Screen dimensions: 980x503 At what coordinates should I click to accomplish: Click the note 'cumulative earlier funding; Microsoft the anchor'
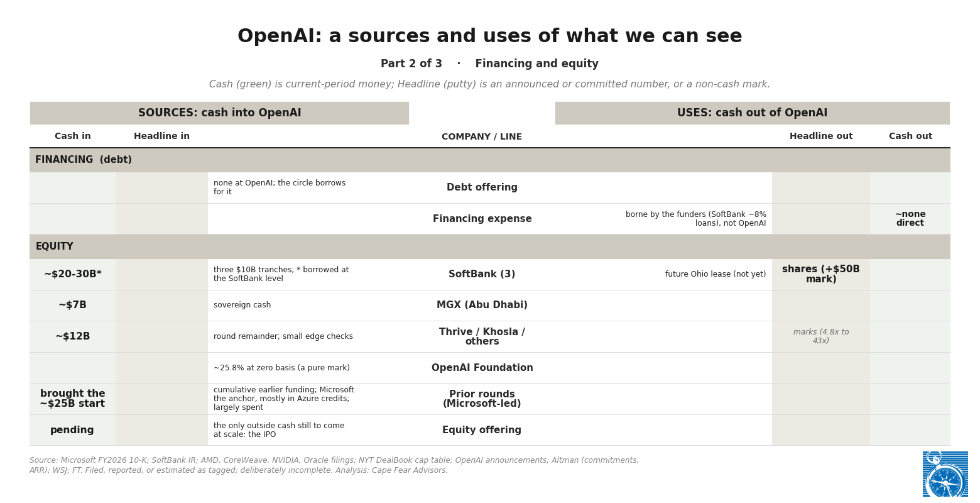click(x=284, y=399)
